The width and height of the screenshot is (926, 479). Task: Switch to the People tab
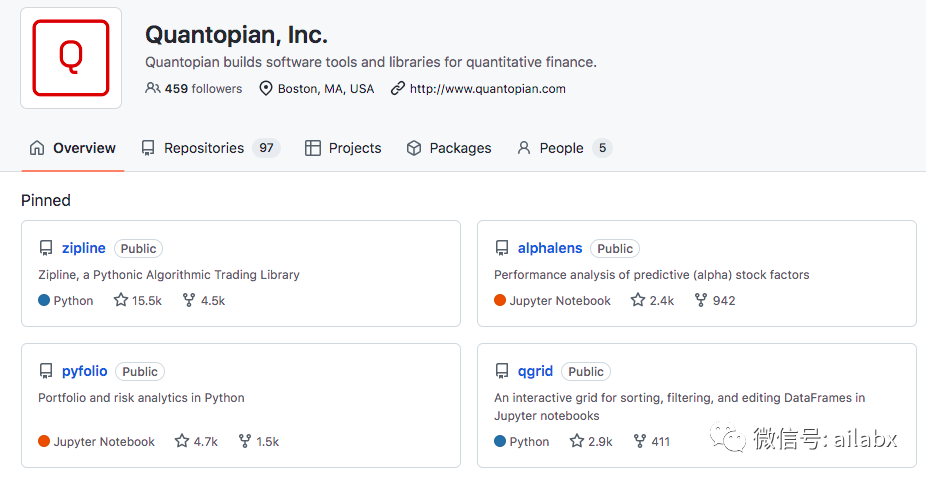565,148
